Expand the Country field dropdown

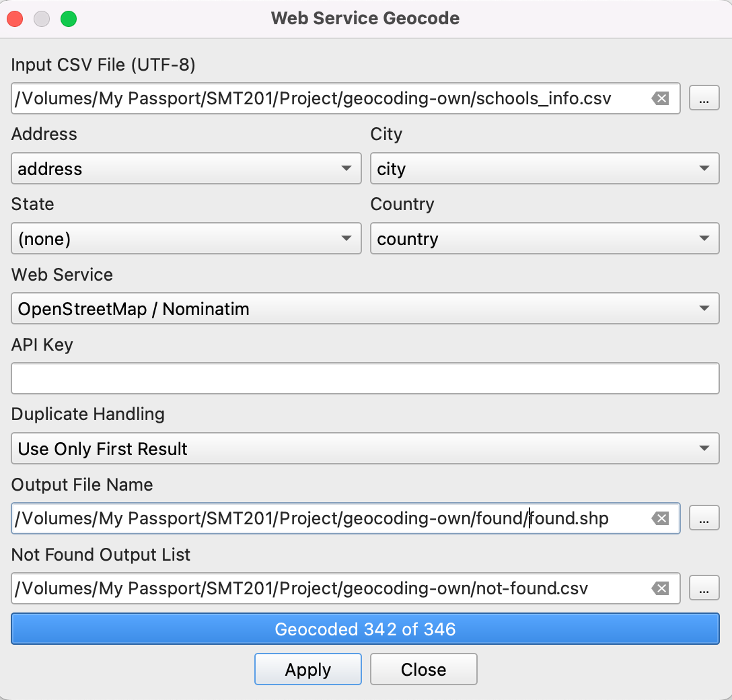click(x=544, y=239)
